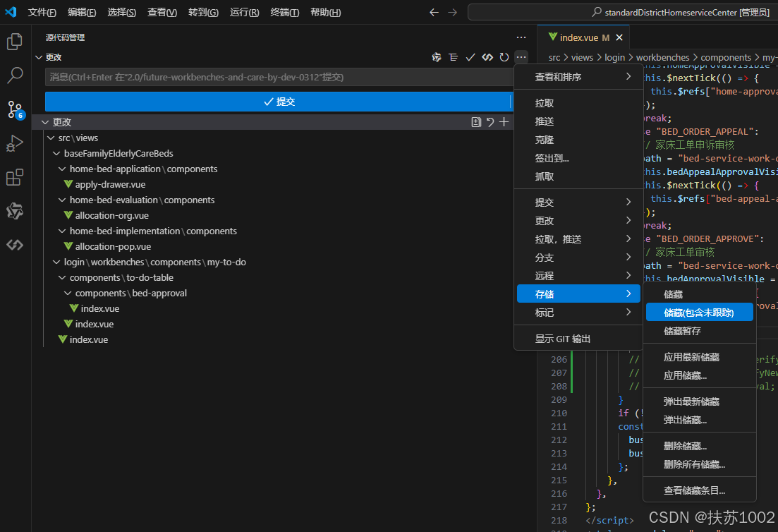Click the refresh icon in source control toolbar
The image size is (778, 532).
pyautogui.click(x=504, y=58)
